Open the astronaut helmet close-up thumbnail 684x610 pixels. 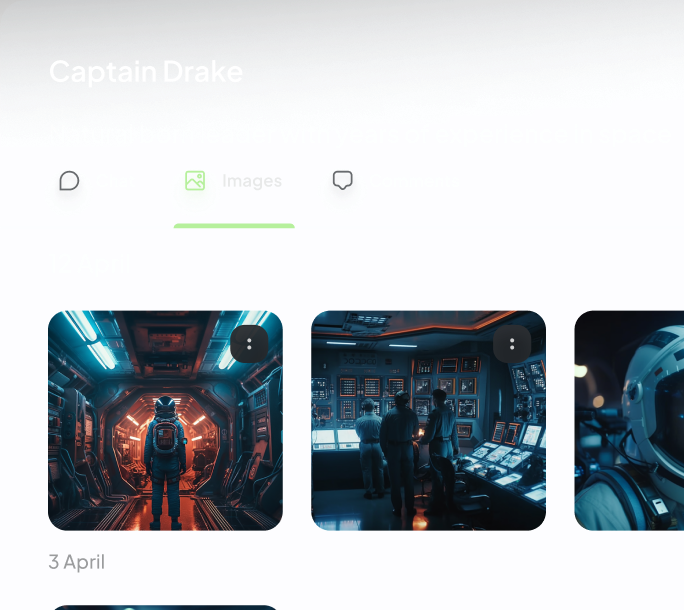tap(629, 421)
